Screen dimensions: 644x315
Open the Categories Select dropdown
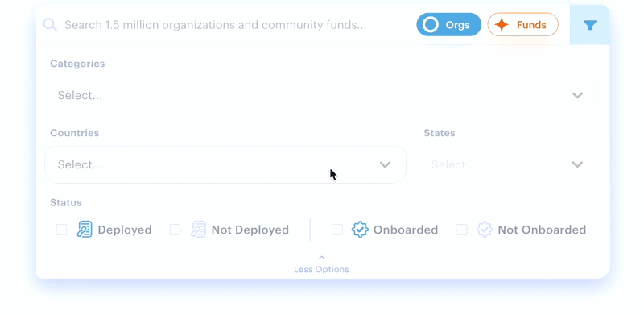point(321,95)
